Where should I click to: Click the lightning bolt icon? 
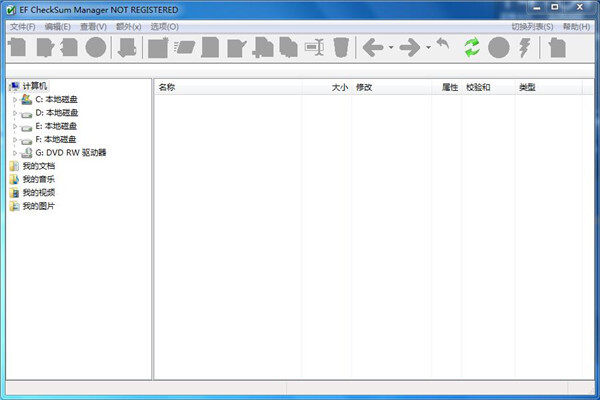coord(525,47)
